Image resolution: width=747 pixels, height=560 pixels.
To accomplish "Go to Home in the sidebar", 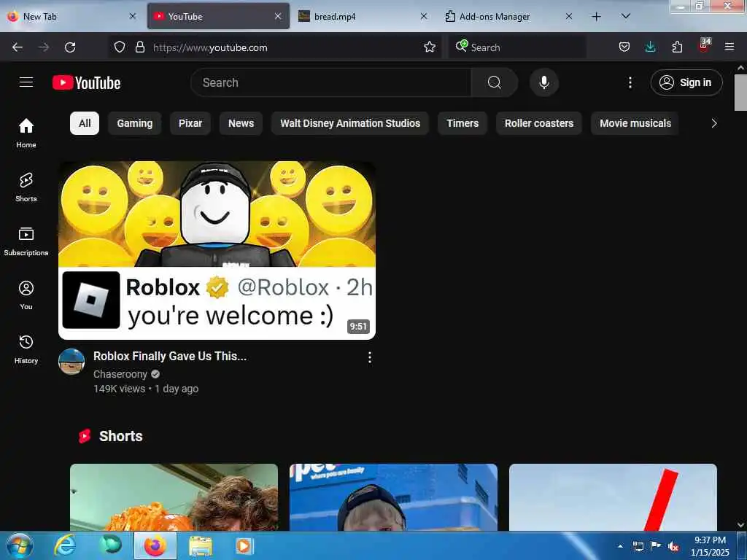I will tap(26, 133).
